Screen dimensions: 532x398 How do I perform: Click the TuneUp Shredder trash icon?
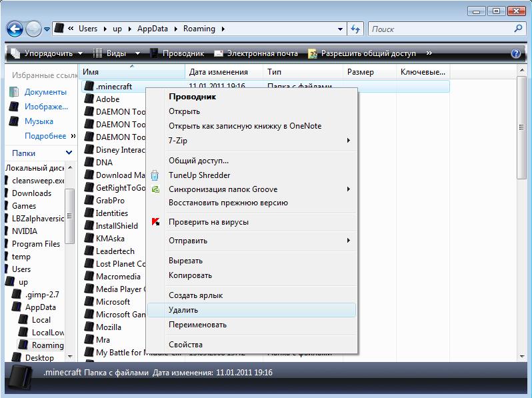[x=155, y=175]
